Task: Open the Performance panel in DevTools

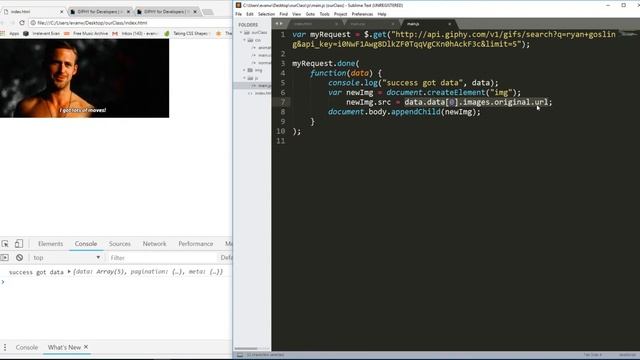Action: point(196,244)
